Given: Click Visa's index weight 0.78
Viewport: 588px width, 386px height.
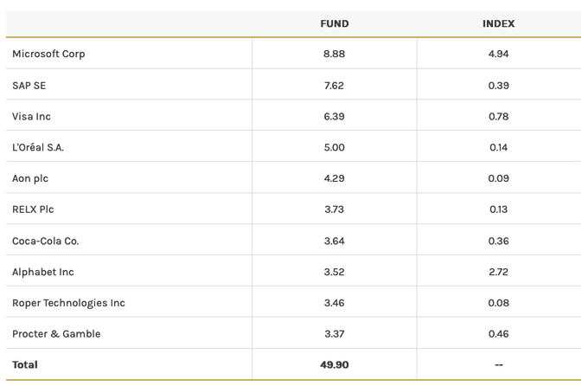Looking at the screenshot, I should 498,116.
